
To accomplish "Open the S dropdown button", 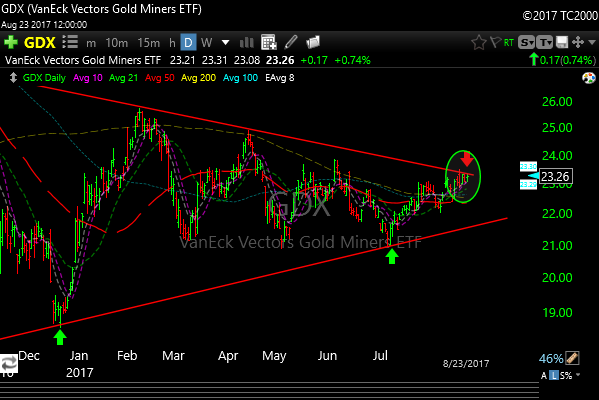I will click(x=526, y=42).
